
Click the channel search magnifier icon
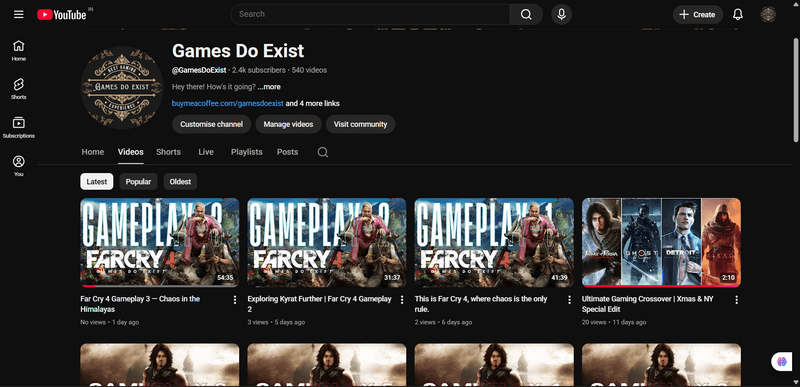pos(322,152)
